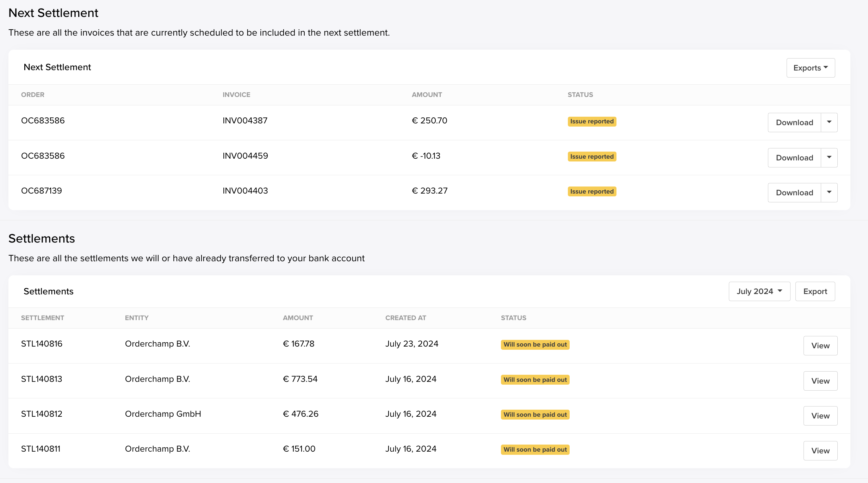This screenshot has width=868, height=483.
Task: Open the Exports dropdown menu
Action: tap(810, 68)
